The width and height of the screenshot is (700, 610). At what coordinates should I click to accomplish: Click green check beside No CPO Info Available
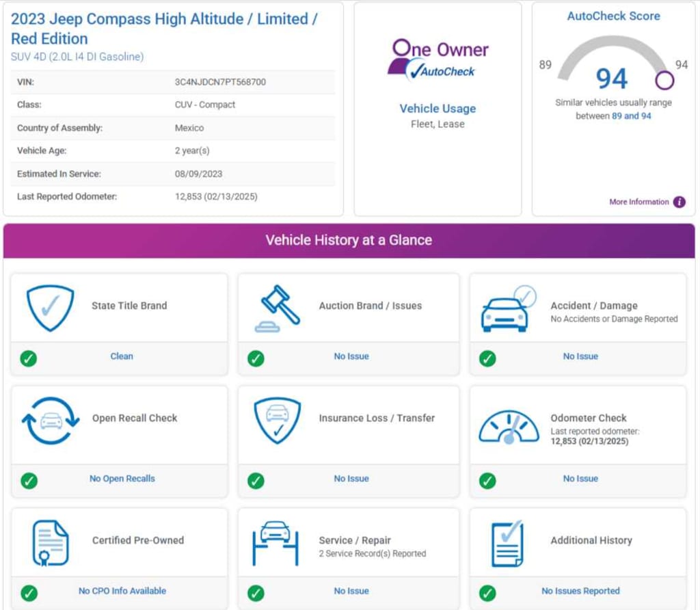29,593
